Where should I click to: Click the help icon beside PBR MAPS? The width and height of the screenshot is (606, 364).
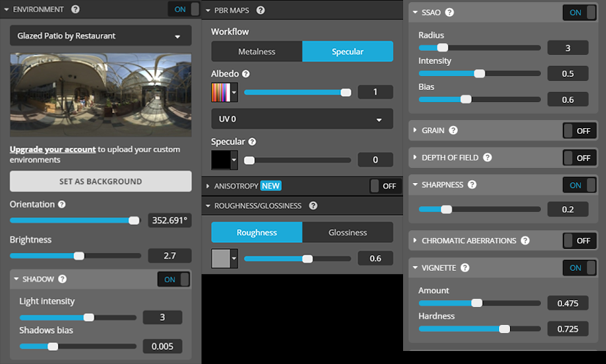click(x=260, y=10)
